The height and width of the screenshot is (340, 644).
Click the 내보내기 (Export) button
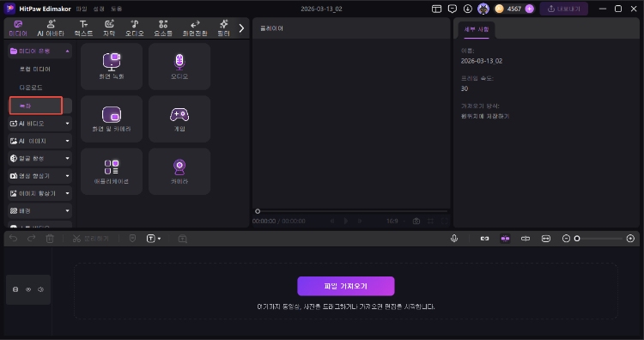click(x=564, y=9)
